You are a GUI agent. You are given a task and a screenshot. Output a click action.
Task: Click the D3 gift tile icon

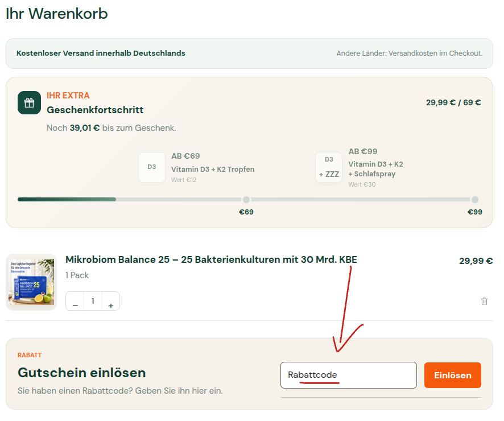[x=152, y=167]
